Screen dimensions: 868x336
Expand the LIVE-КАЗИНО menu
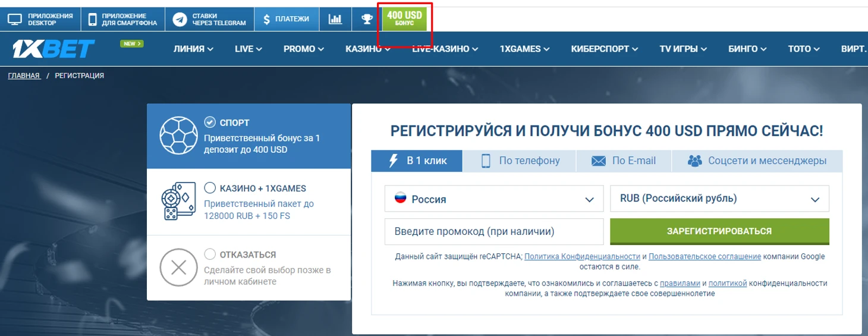pos(446,49)
